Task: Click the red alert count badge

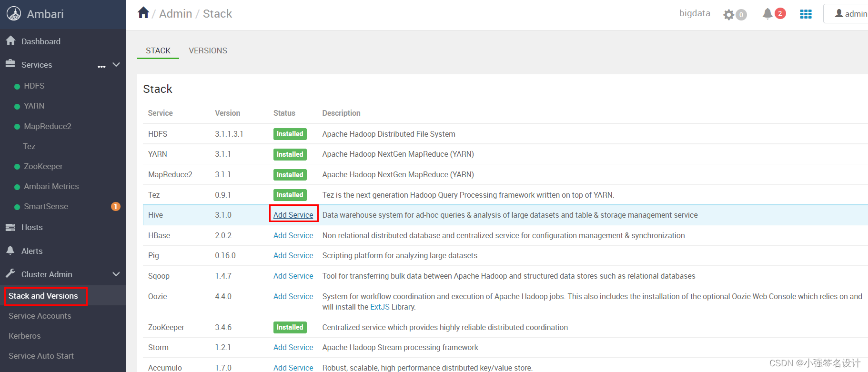Action: click(780, 13)
